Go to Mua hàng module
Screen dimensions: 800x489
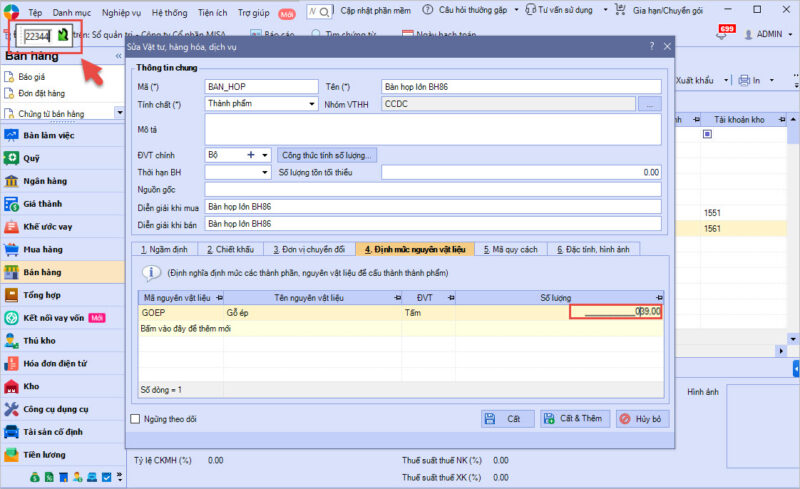click(42, 249)
